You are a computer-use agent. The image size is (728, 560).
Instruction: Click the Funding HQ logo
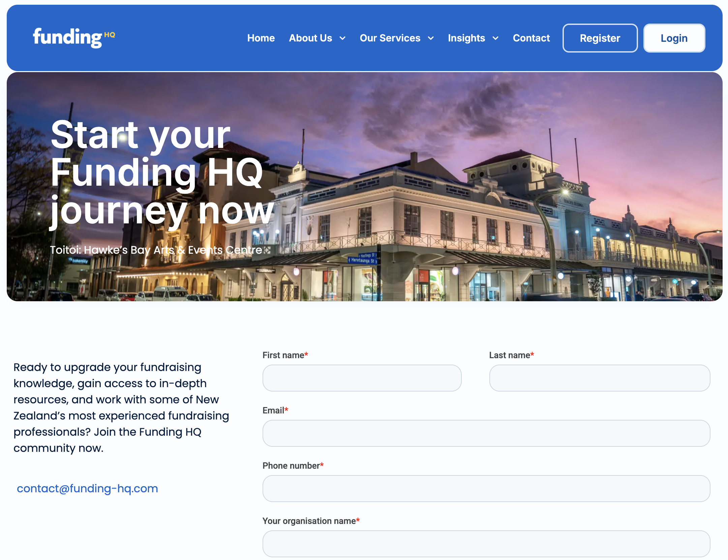[x=74, y=38]
